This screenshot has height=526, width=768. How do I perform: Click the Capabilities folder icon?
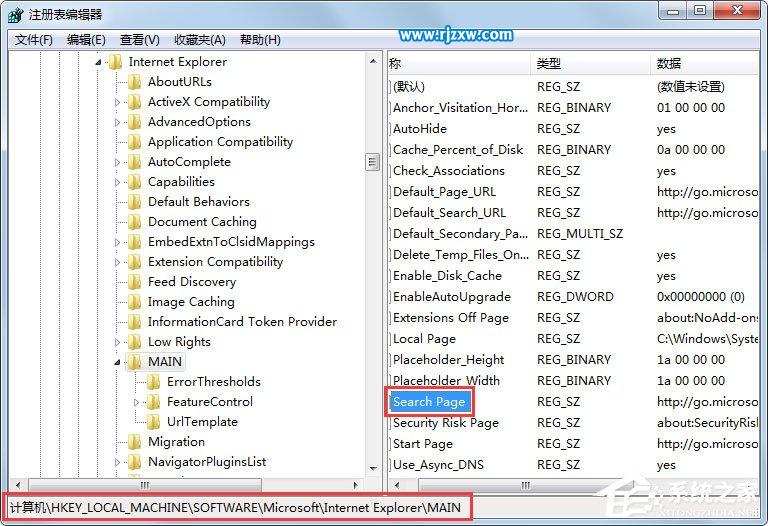[134, 182]
